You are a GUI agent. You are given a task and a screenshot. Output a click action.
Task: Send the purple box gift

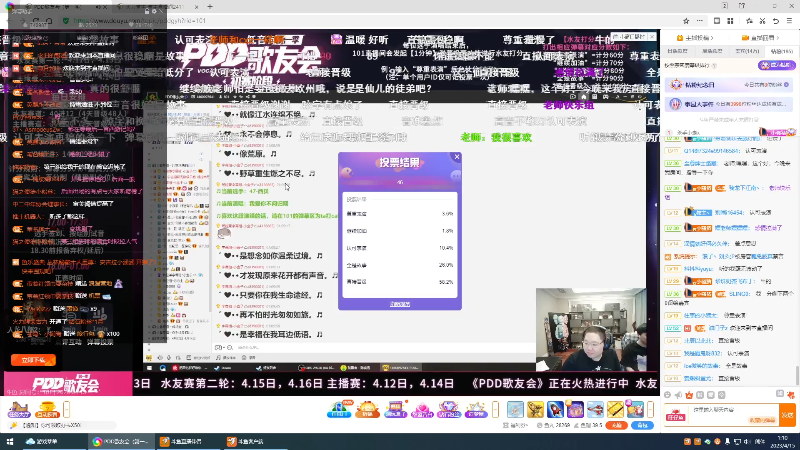(575, 409)
